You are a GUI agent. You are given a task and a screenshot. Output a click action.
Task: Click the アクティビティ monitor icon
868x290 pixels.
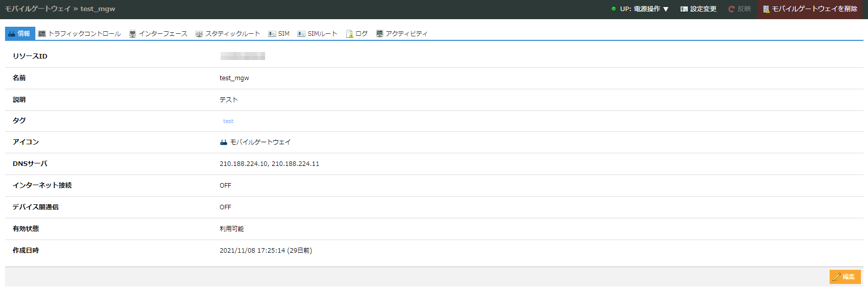380,34
